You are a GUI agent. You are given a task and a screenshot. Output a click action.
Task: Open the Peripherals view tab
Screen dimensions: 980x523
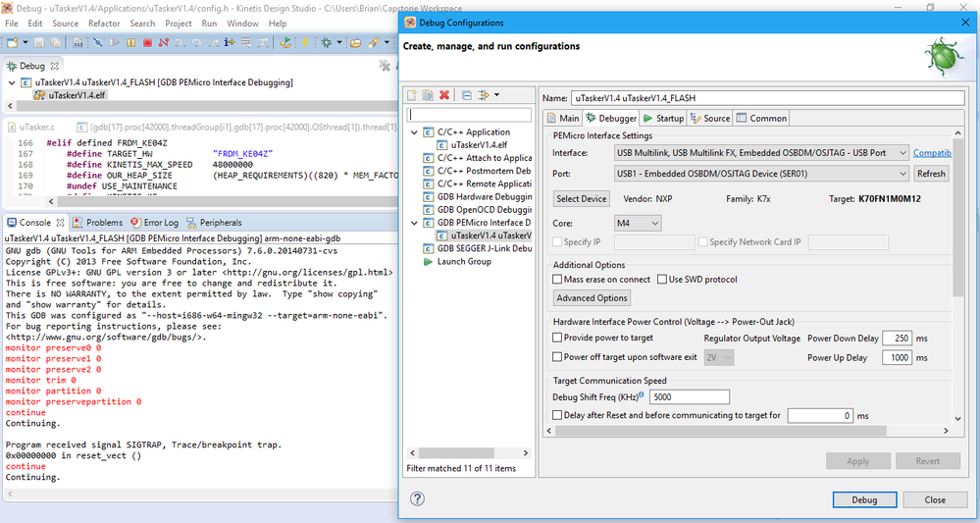click(x=214, y=223)
